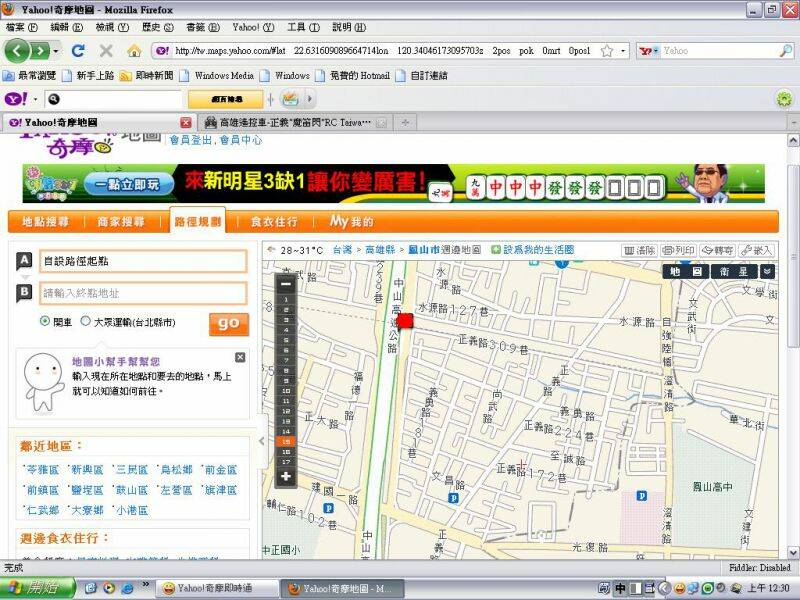Image resolution: width=800 pixels, height=600 pixels.
Task: Select the 大眾運輸 public transit option
Action: (85, 321)
